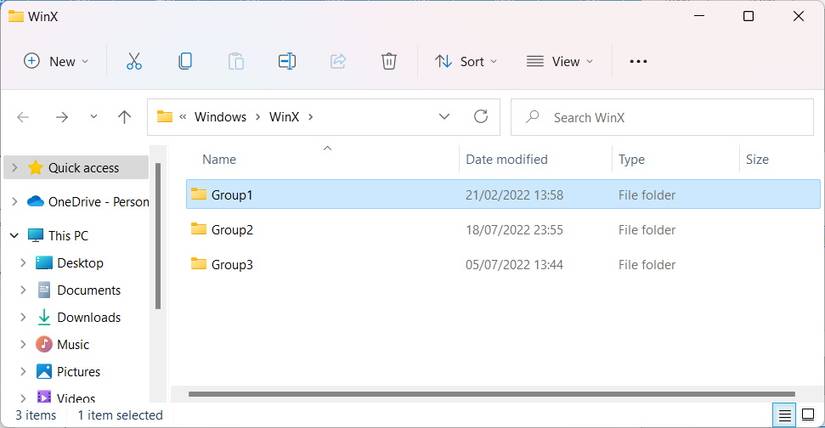Open the See more ellipsis menu
The height and width of the screenshot is (428, 825).
coord(638,62)
